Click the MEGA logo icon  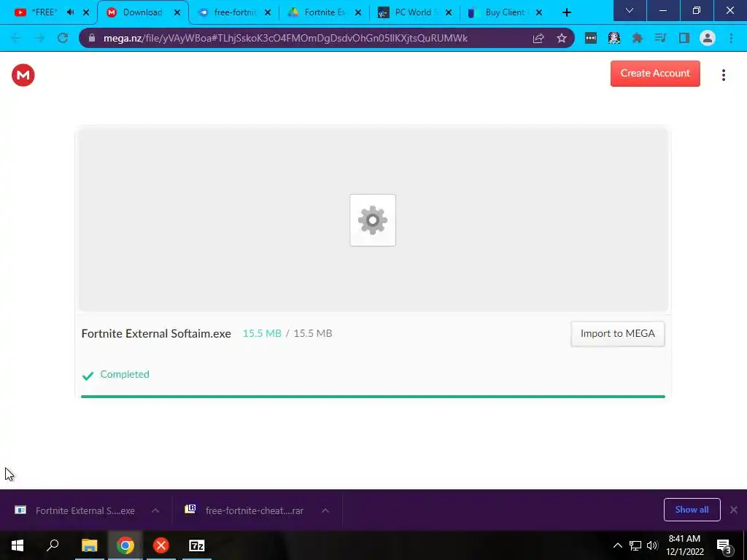pyautogui.click(x=23, y=75)
